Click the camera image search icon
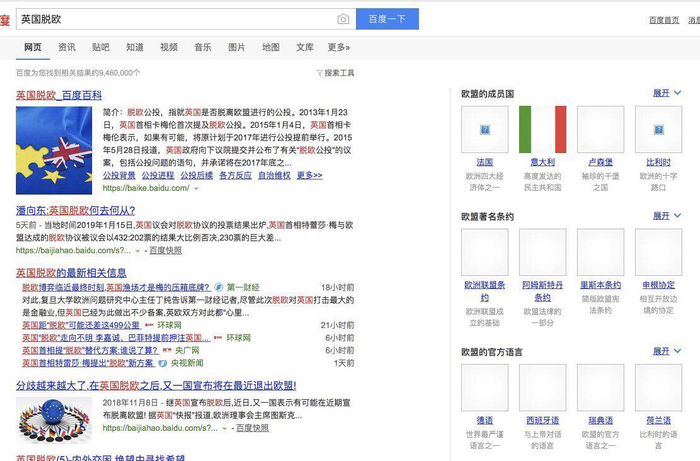 tap(343, 19)
